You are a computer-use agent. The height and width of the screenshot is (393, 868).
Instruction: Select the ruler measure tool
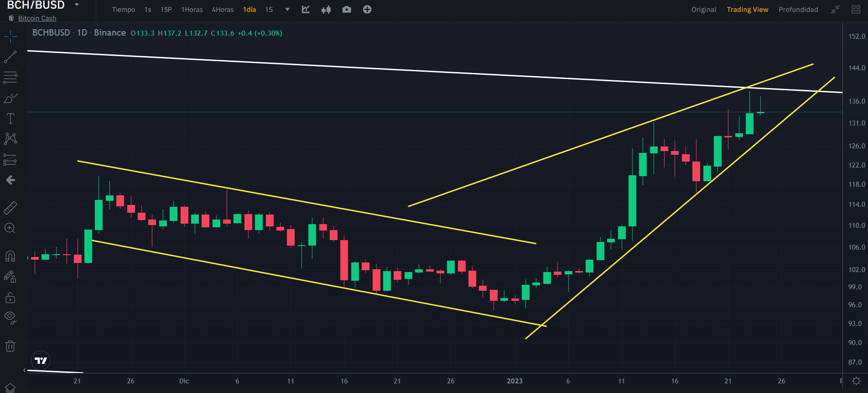tap(10, 208)
